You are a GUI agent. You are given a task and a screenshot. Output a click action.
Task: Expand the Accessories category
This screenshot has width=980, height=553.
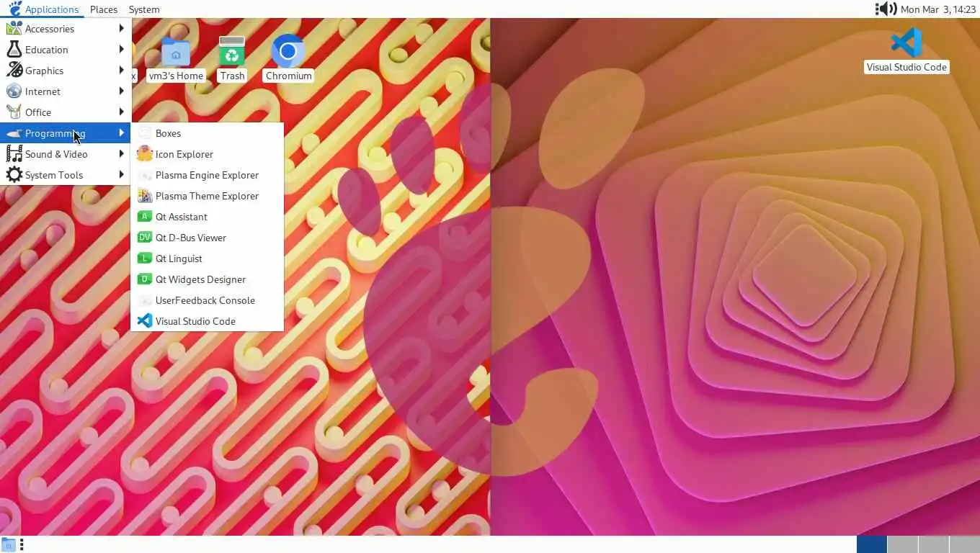(65, 29)
